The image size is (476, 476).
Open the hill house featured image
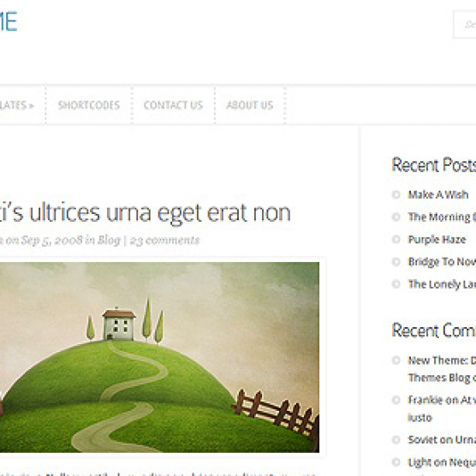tap(159, 357)
